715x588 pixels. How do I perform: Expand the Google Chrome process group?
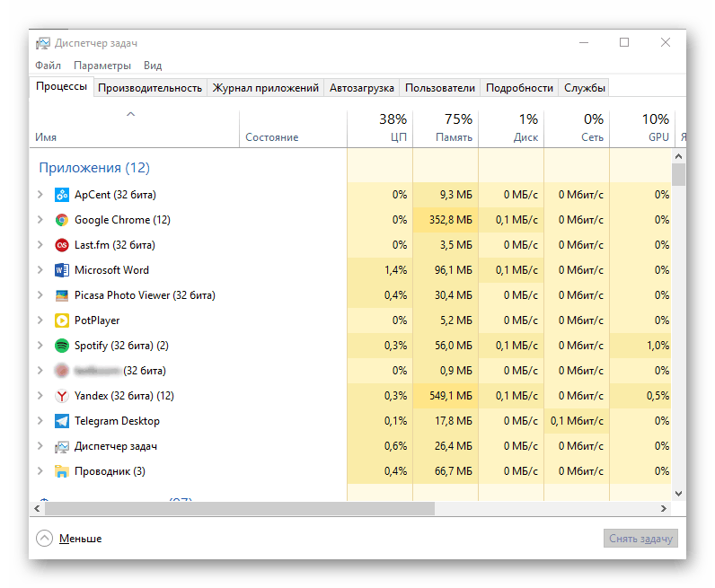coord(40,220)
